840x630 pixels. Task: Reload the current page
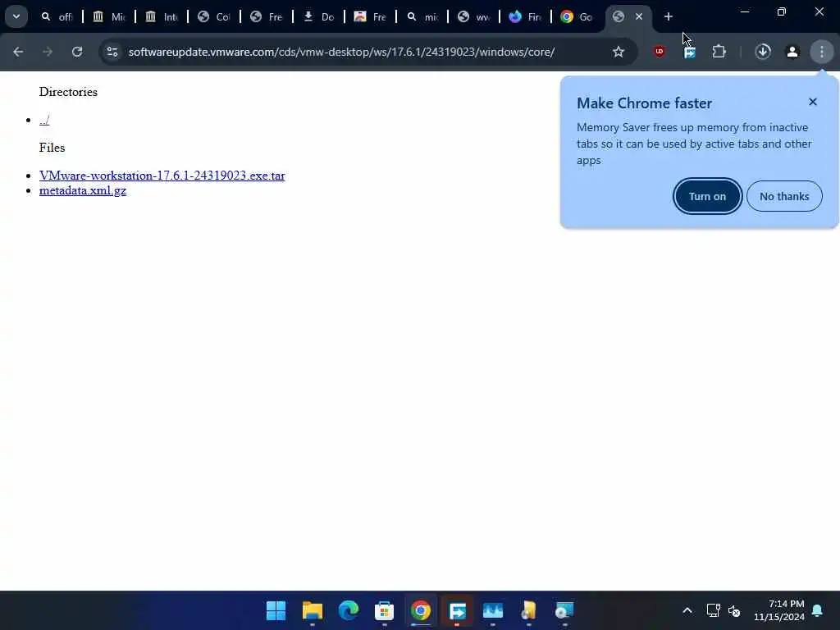tap(77, 52)
